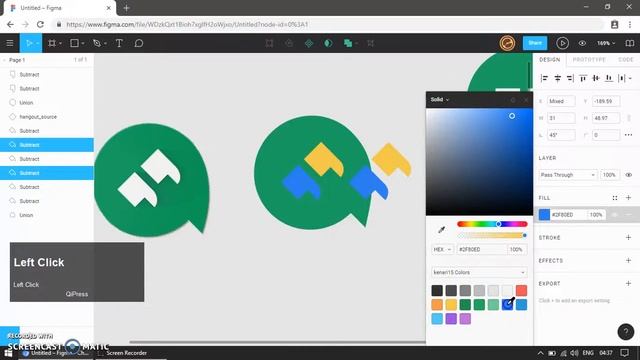640x360 pixels.
Task: Click the Align bottom icon
Action: point(609,78)
